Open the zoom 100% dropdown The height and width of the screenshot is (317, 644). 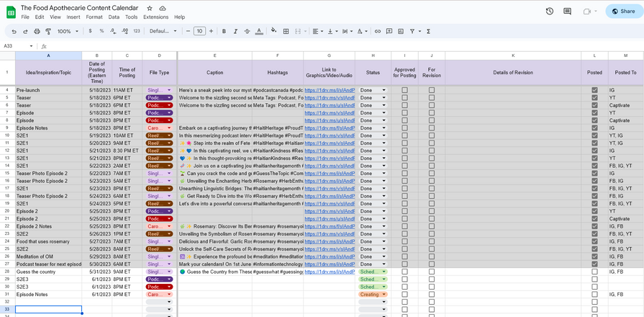pos(69,31)
